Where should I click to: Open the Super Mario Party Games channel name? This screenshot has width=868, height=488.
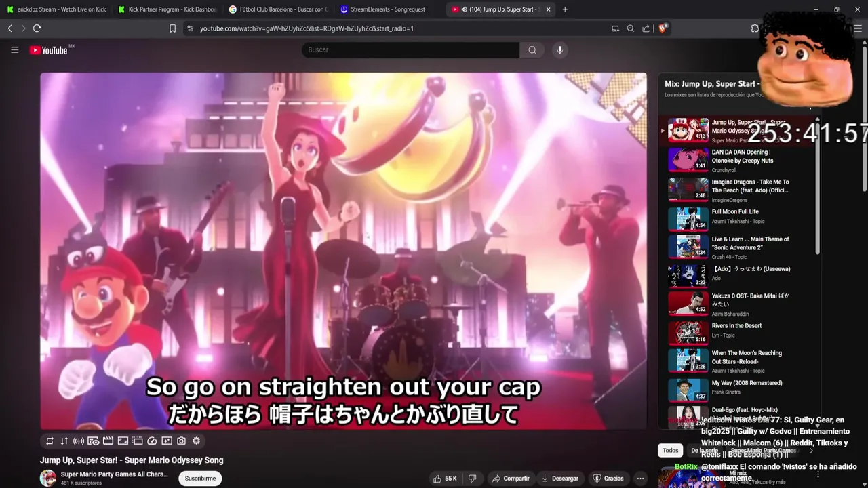(x=114, y=474)
